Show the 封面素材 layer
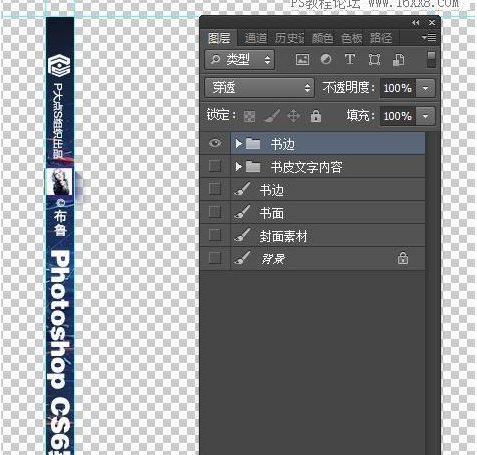This screenshot has height=455, width=477. 215,235
